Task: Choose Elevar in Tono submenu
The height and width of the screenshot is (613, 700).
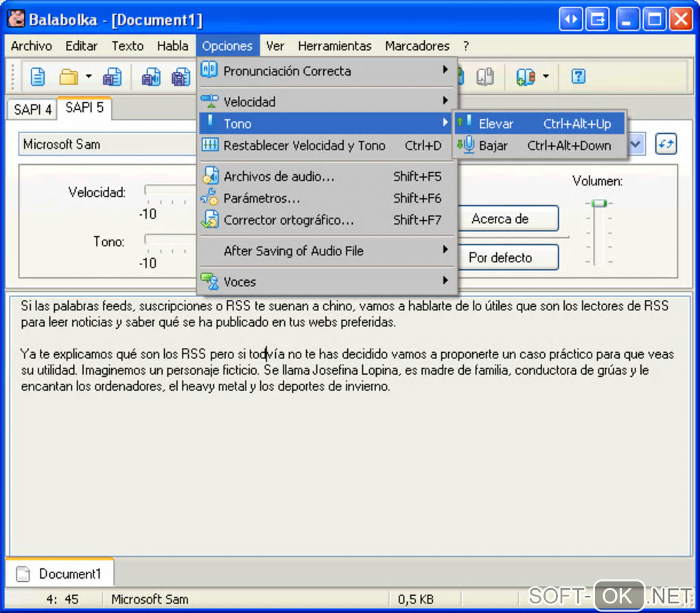Action: tap(539, 124)
